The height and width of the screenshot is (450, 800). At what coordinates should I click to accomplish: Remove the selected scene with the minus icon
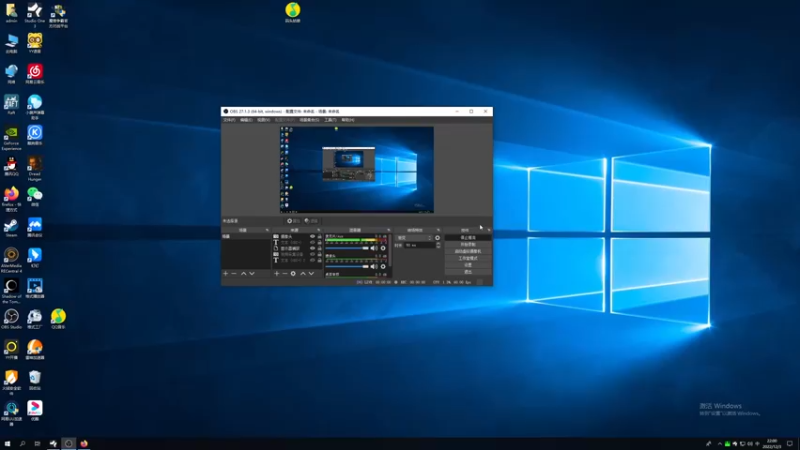(x=234, y=273)
